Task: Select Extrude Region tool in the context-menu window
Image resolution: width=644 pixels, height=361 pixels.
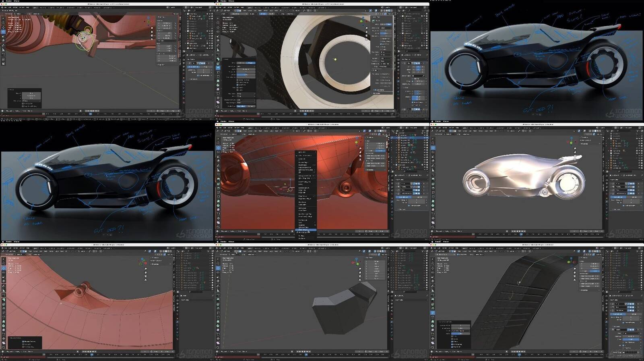Action: [x=218, y=179]
